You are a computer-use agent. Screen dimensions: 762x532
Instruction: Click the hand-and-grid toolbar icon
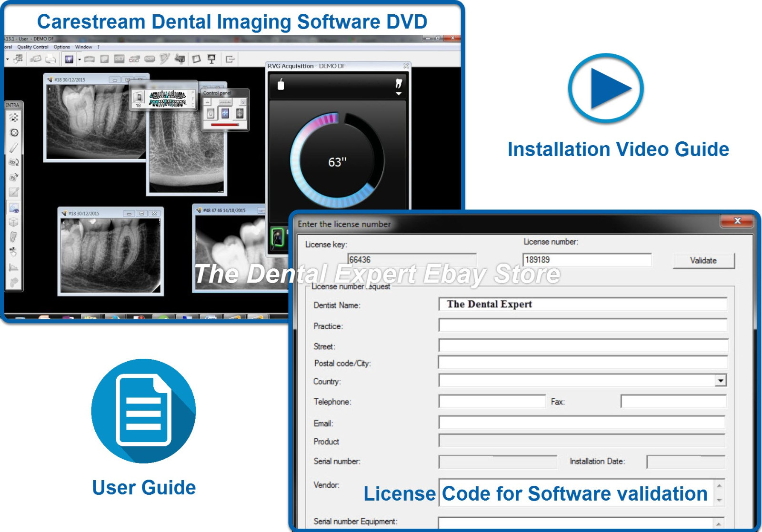[19, 59]
